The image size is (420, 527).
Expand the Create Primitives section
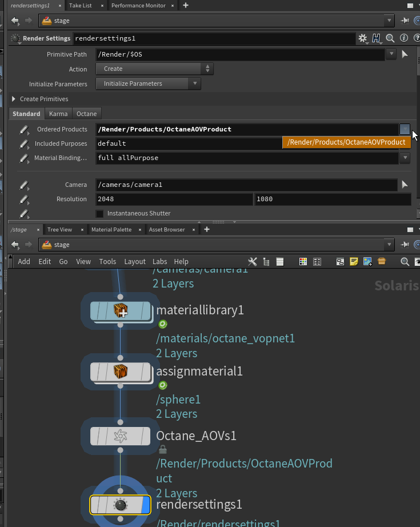[x=14, y=99]
